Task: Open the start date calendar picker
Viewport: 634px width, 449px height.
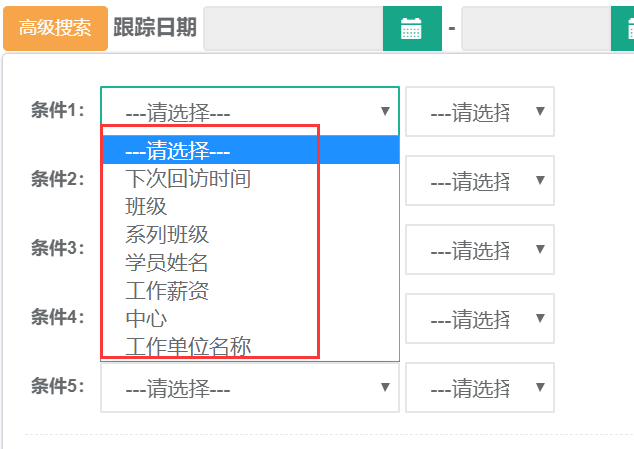Action: 411,28
